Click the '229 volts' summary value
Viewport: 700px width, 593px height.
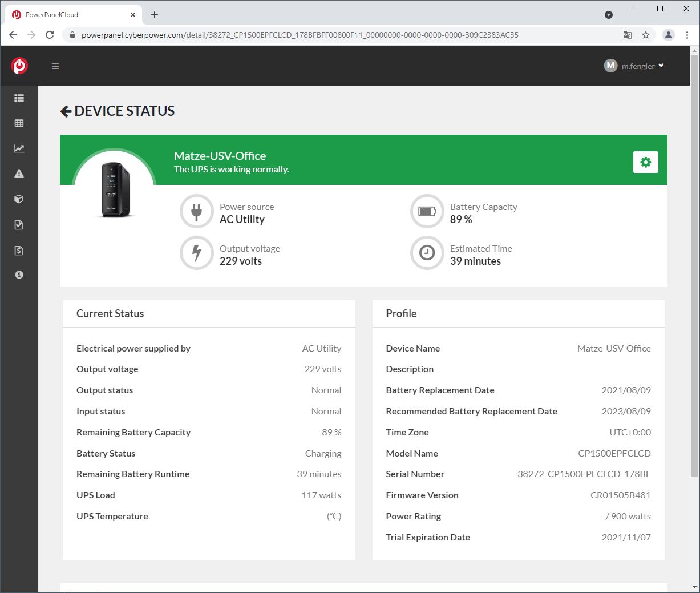(x=241, y=261)
